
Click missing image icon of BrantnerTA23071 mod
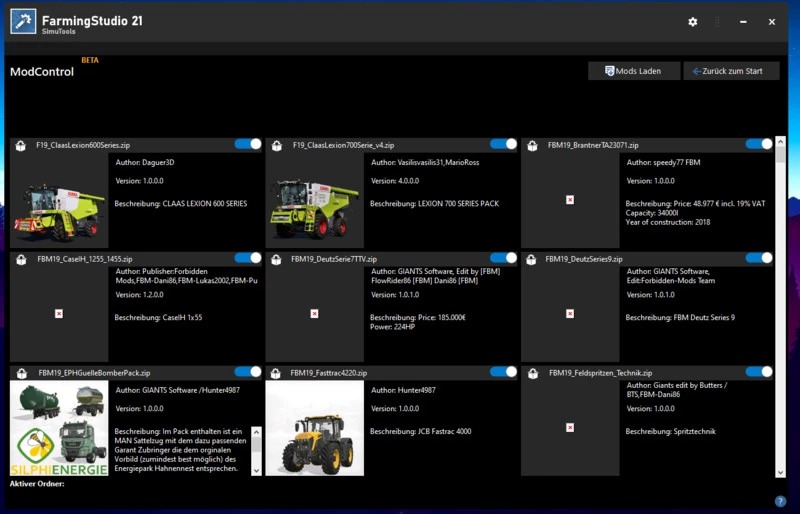[x=570, y=200]
